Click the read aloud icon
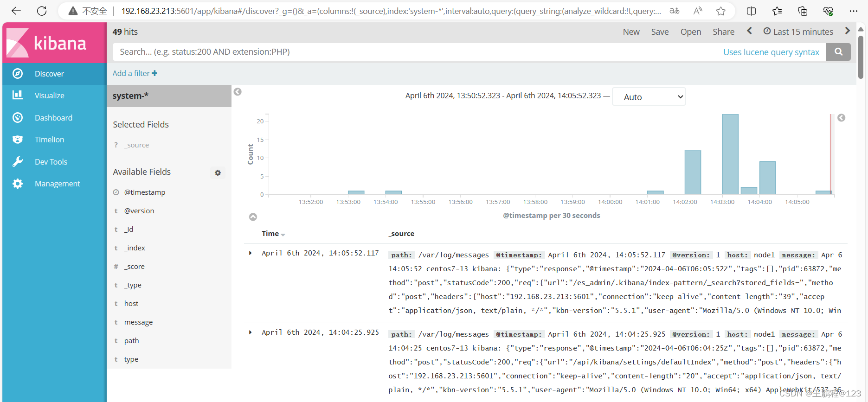The height and width of the screenshot is (402, 868). (698, 11)
